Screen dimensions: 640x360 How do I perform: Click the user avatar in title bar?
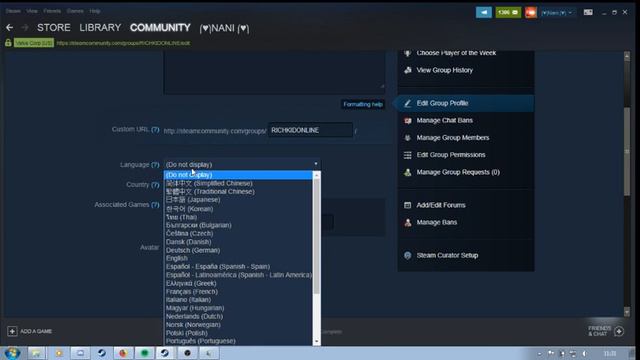[x=531, y=12]
